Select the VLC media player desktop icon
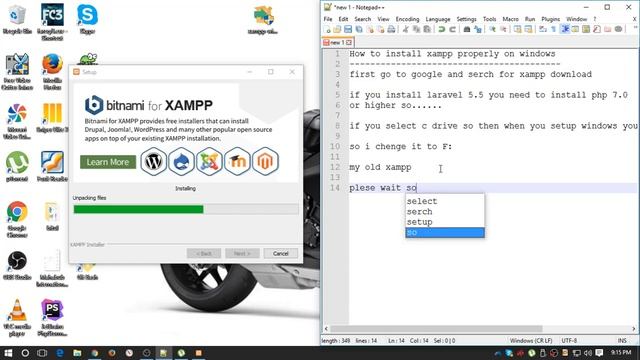Viewport: 640px width, 360px height. tap(17, 318)
